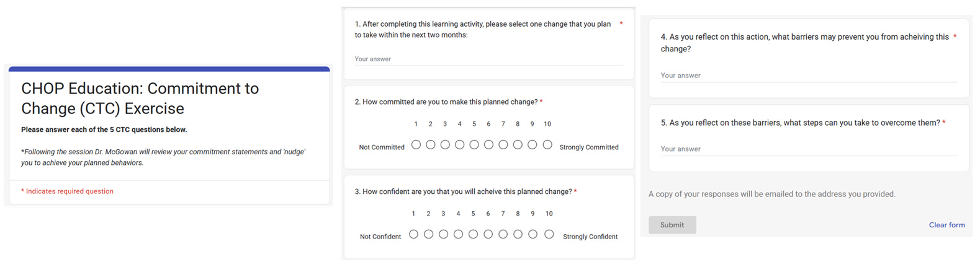The height and width of the screenshot is (267, 980).
Task: Select commitment rating 9 option
Action: point(533,145)
